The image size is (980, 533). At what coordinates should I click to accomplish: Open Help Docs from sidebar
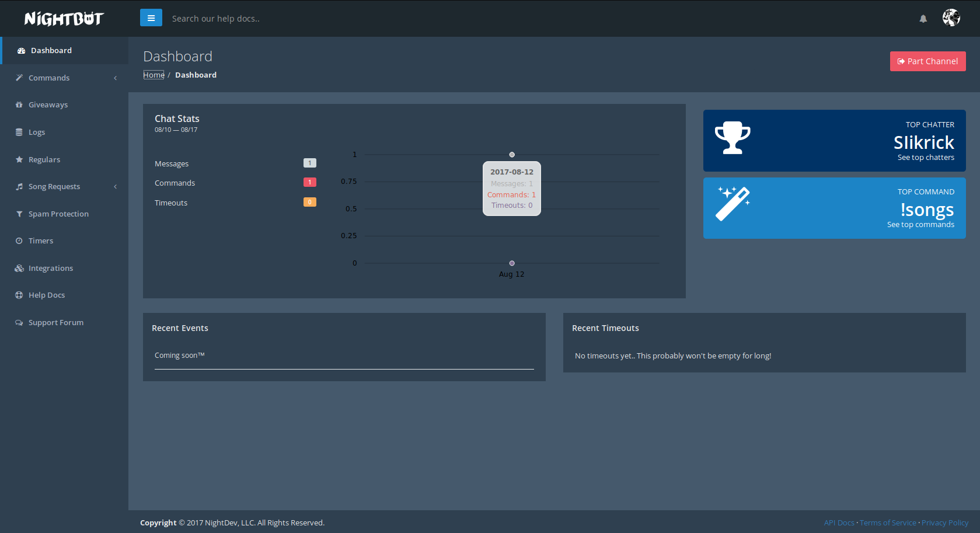coord(64,295)
